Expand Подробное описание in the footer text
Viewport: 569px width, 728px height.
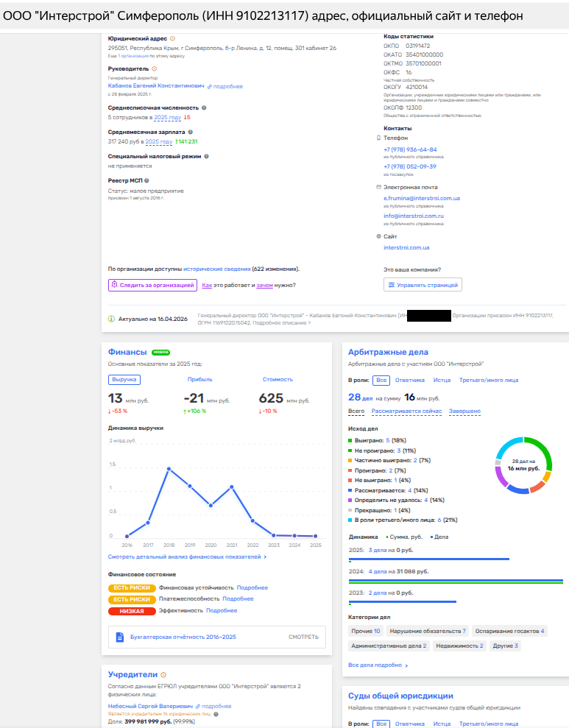click(x=287, y=323)
